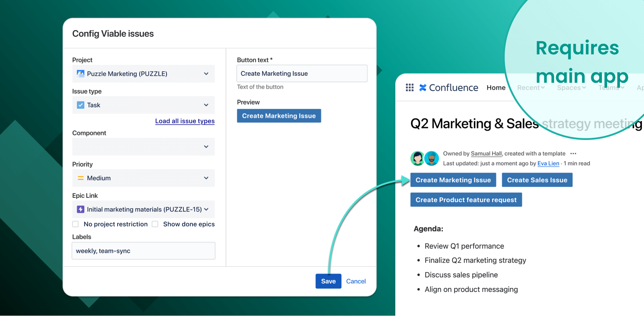This screenshot has height=316, width=644.
Task: Click the Save button
Action: pos(328,281)
